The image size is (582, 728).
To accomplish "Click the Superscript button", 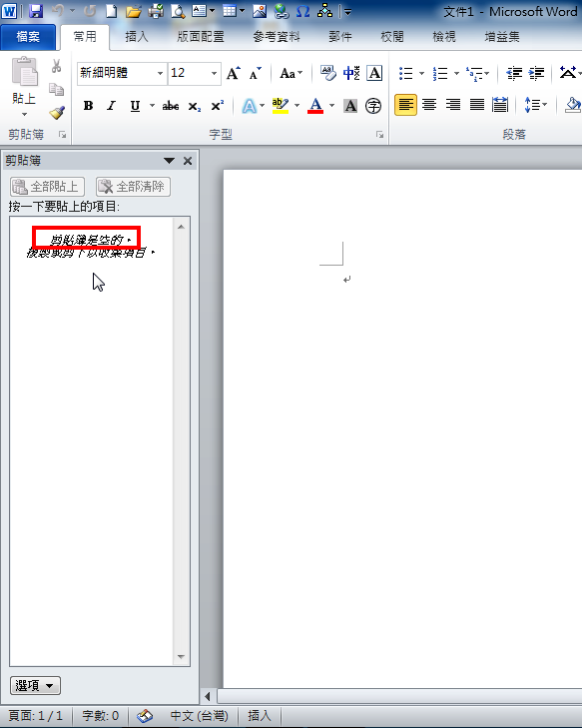I will coord(218,106).
